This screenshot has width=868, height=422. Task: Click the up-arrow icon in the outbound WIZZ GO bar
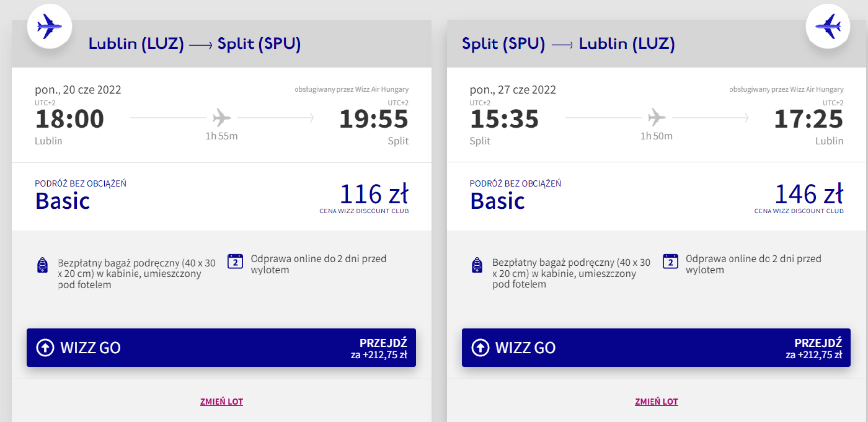pyautogui.click(x=45, y=348)
